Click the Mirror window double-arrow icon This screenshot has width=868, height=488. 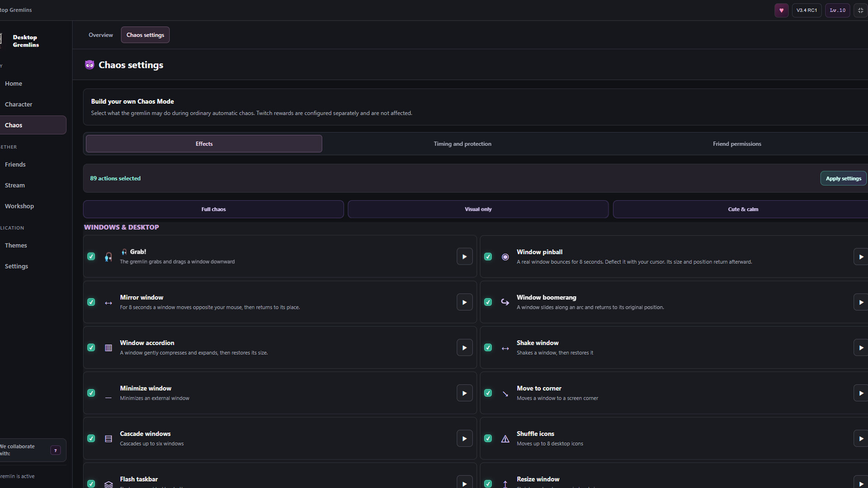pyautogui.click(x=108, y=303)
